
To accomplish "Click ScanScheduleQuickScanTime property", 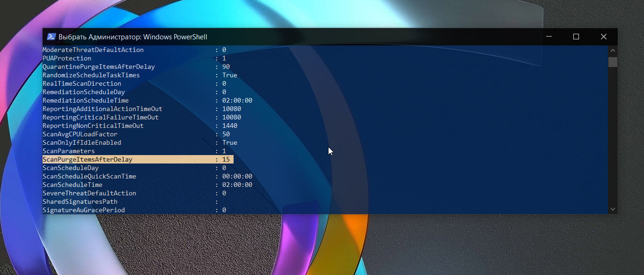I will pos(89,176).
